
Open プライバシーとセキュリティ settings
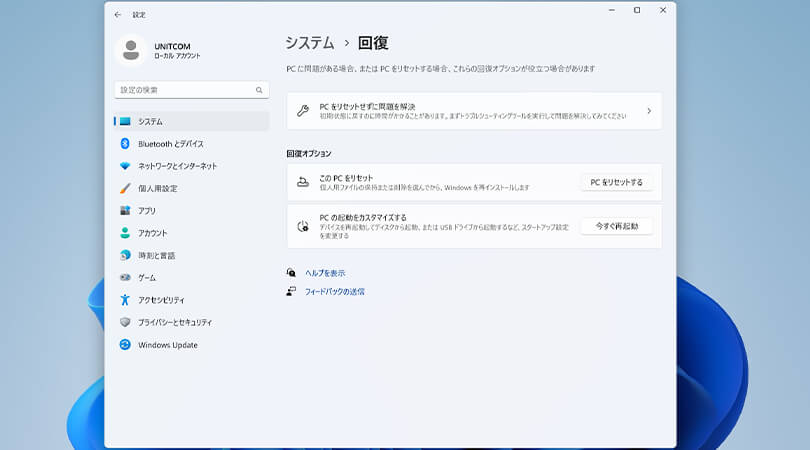[x=192, y=322]
